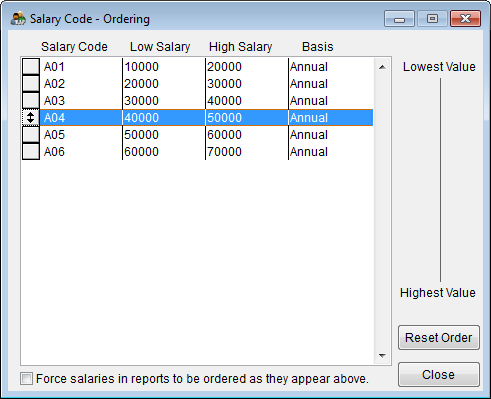Click Annual basis in row A02
The width and height of the screenshot is (491, 399).
(331, 84)
